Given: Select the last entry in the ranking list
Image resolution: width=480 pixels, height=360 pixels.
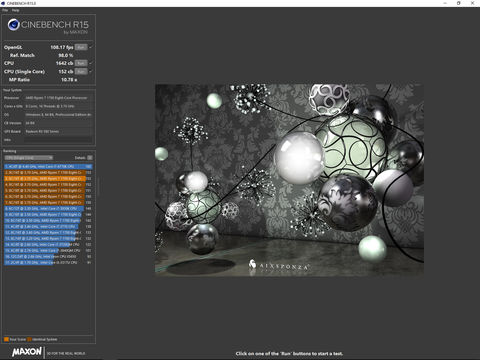Looking at the screenshot, I should 48,262.
